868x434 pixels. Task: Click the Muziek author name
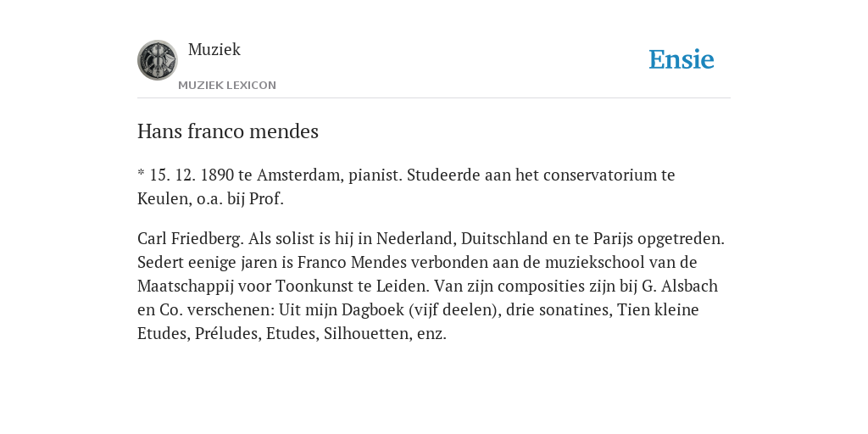214,49
